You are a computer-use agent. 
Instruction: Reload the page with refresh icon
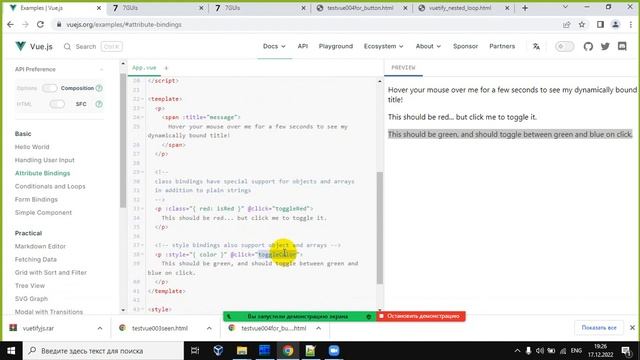(x=40, y=24)
